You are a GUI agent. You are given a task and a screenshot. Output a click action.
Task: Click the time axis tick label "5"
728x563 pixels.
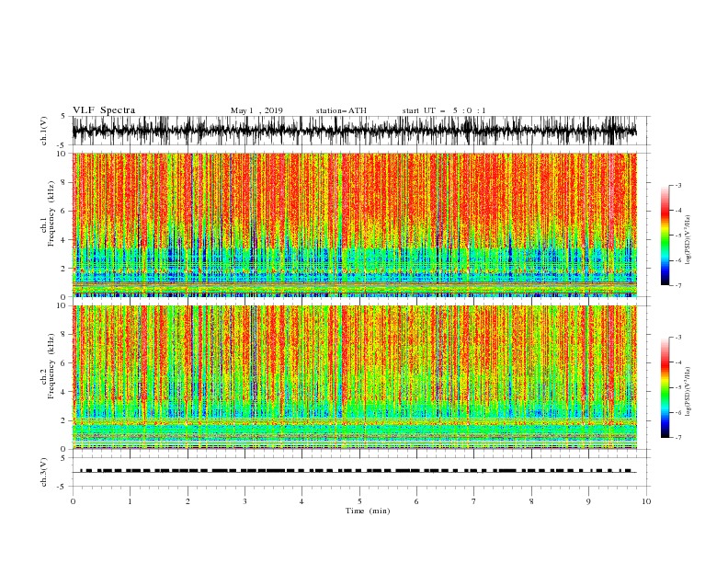coord(359,501)
